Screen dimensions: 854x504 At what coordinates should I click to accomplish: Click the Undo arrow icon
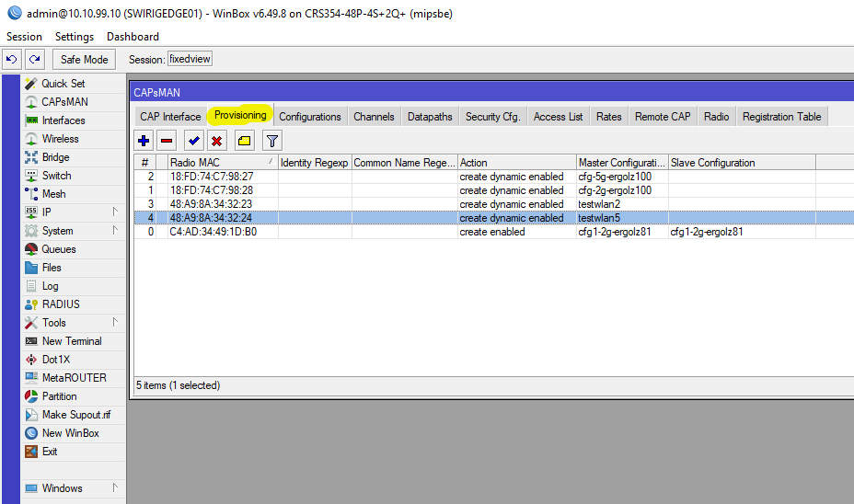(x=12, y=60)
